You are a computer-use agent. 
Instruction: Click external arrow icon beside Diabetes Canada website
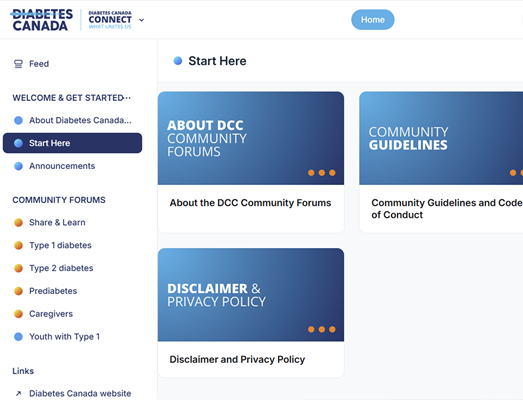(18, 394)
